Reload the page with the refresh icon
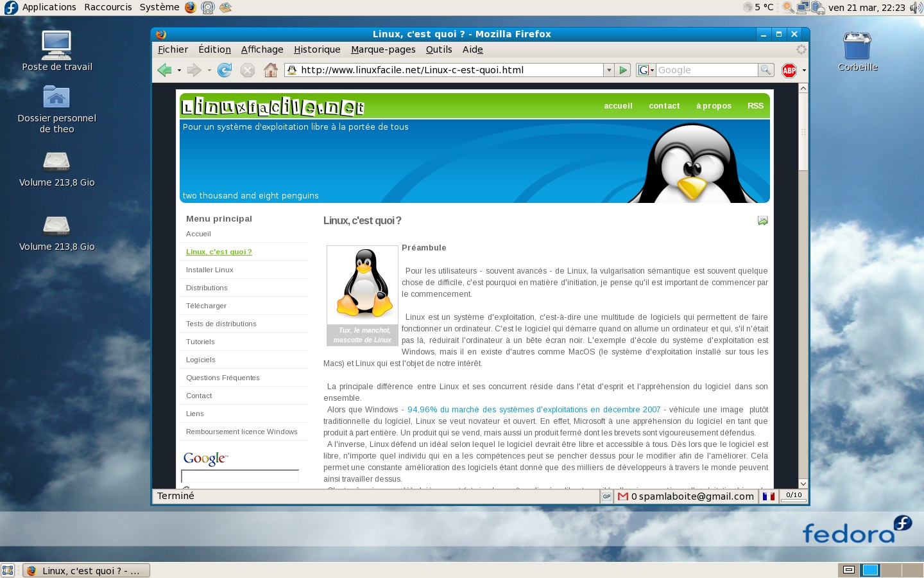The image size is (924, 578). click(225, 70)
